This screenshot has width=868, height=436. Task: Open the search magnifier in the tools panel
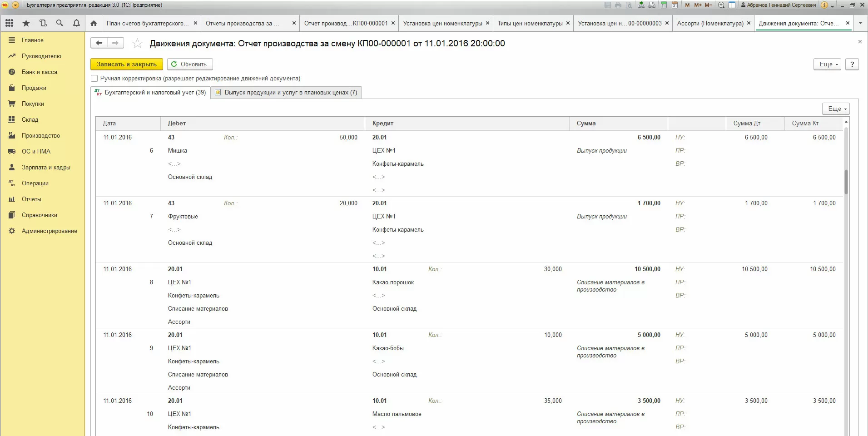[60, 23]
